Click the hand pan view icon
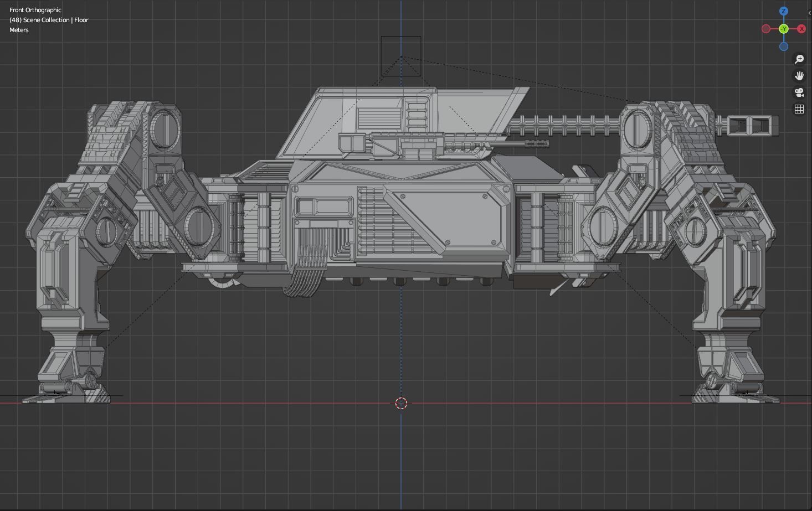 799,75
